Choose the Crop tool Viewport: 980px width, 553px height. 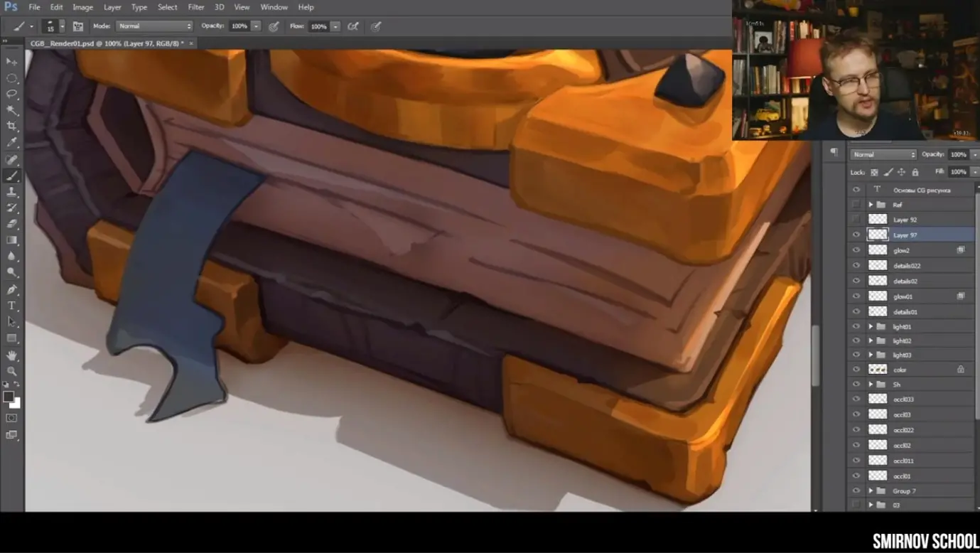12,127
